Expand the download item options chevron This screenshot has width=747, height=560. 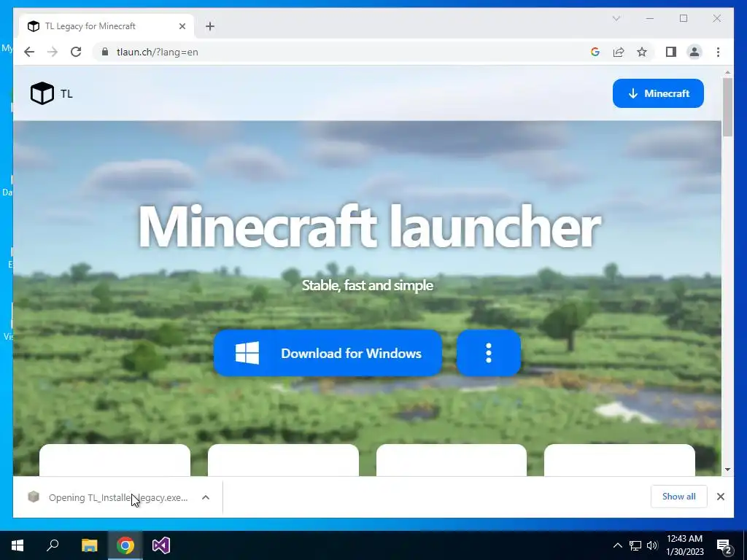[205, 497]
